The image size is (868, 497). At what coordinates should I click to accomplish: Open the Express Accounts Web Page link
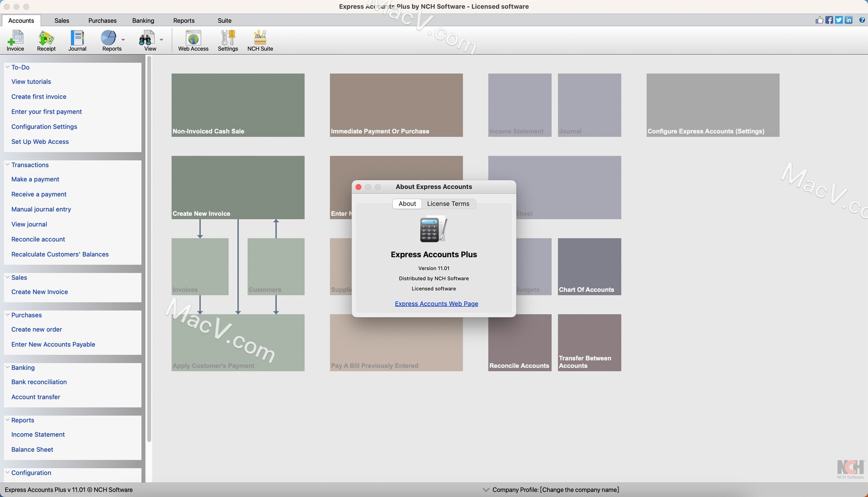pyautogui.click(x=436, y=303)
